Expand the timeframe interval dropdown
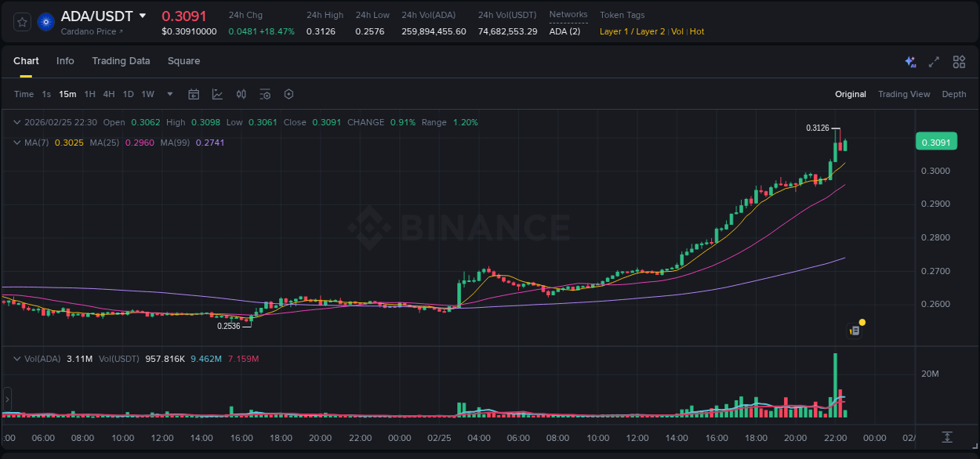Screen dimensions: 980x459 click(169, 94)
